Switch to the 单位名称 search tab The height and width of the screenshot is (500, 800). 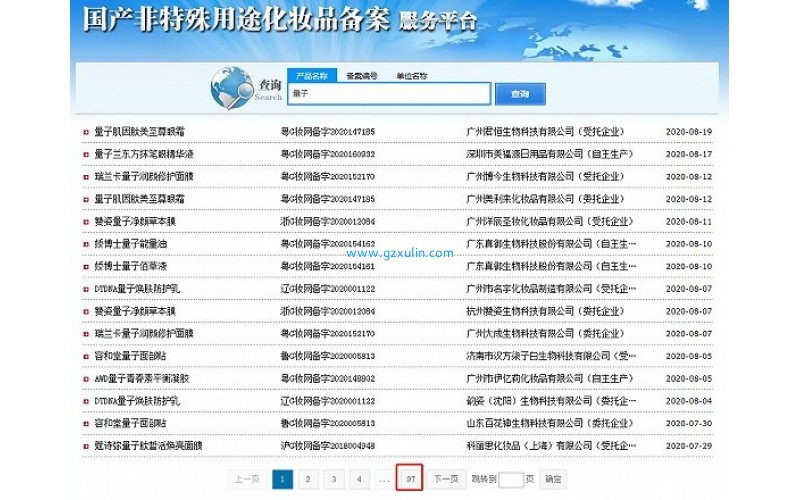[412, 76]
